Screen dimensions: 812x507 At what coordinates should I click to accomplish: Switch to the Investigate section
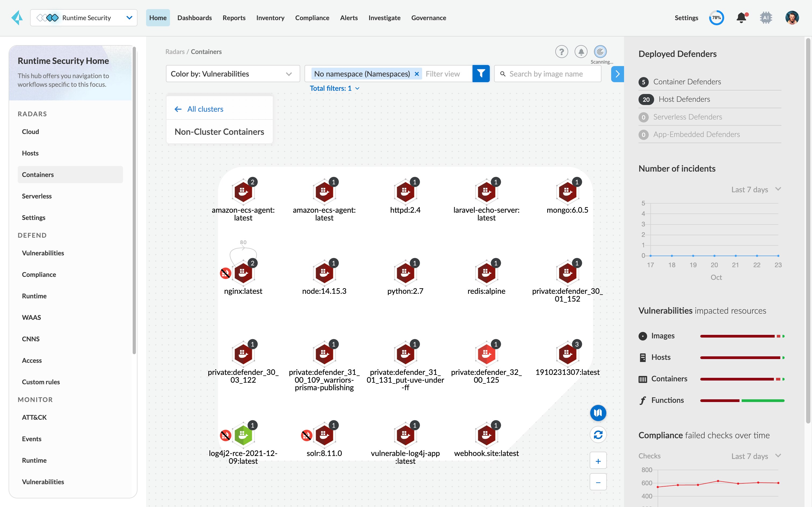(384, 17)
